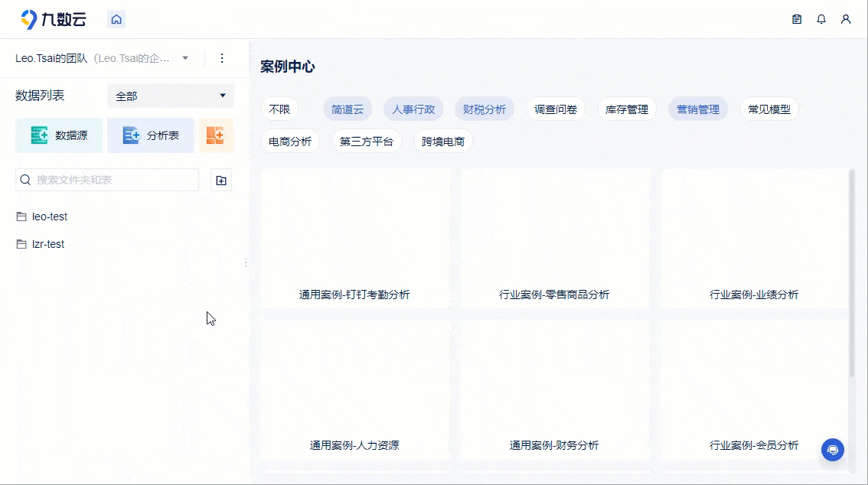Viewport: 868px width, 485px height.
Task: Open the 通用案例-人力资源 case card
Action: click(355, 389)
